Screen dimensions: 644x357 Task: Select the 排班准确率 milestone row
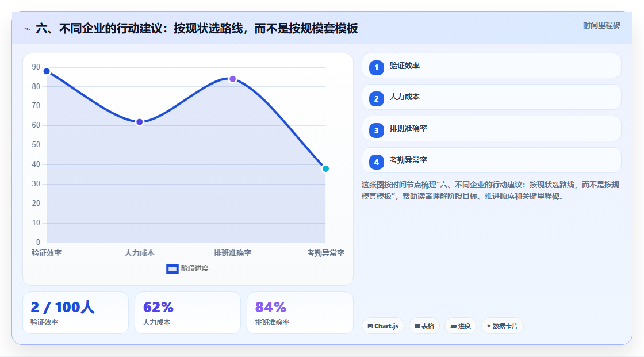click(491, 129)
